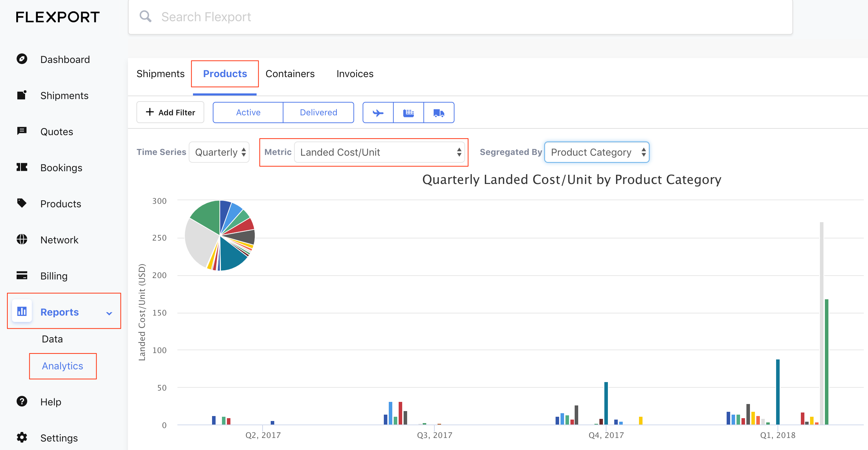The image size is (868, 450).
Task: Switch to the Containers tab
Action: pos(290,74)
